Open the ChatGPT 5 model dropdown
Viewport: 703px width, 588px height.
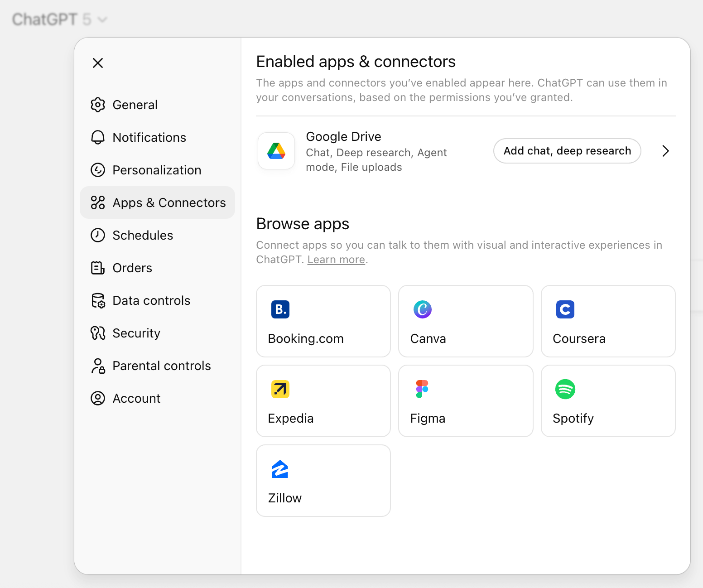coord(59,19)
